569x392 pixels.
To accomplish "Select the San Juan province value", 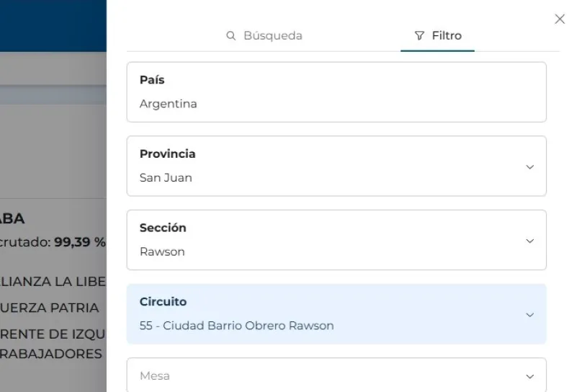I will (166, 177).
